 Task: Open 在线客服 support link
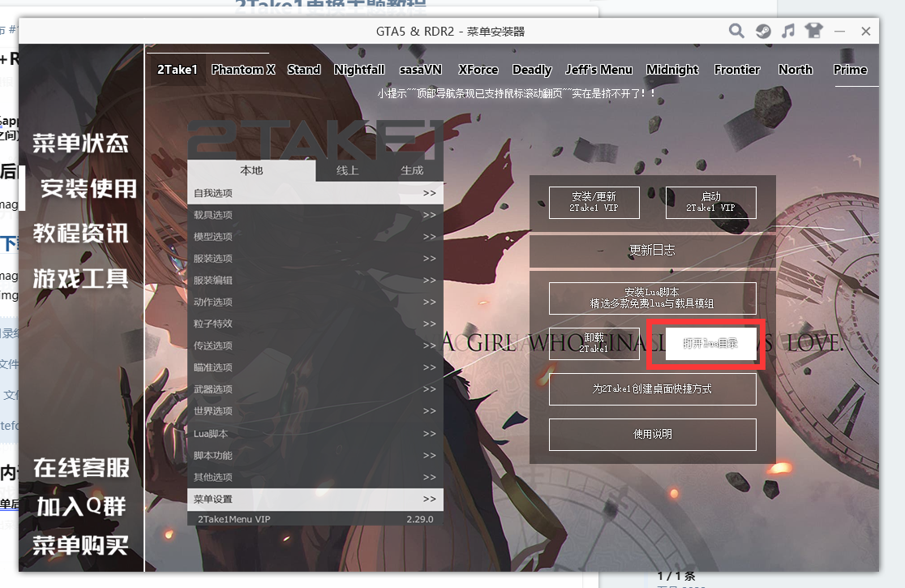[x=80, y=468]
